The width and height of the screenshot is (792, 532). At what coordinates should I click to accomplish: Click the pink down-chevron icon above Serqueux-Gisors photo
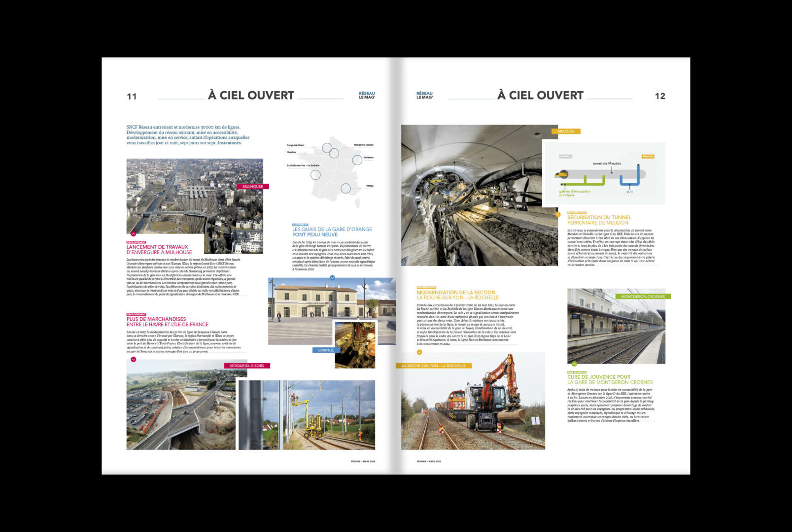pyautogui.click(x=133, y=360)
